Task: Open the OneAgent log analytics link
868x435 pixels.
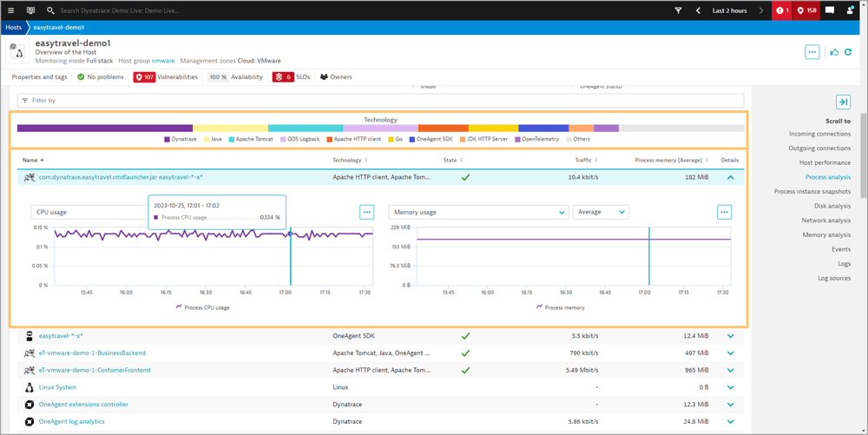Action: [x=71, y=422]
